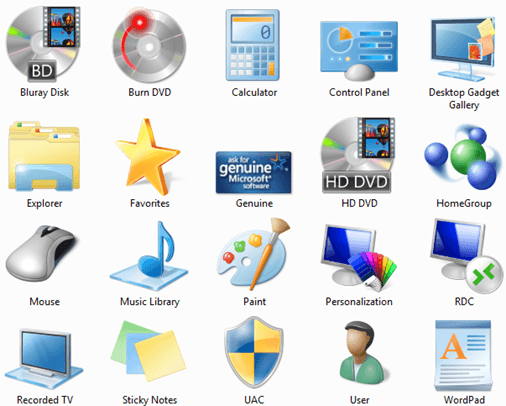Select the RDC remote desktop icon
The height and width of the screenshot is (406, 506).
(466, 256)
